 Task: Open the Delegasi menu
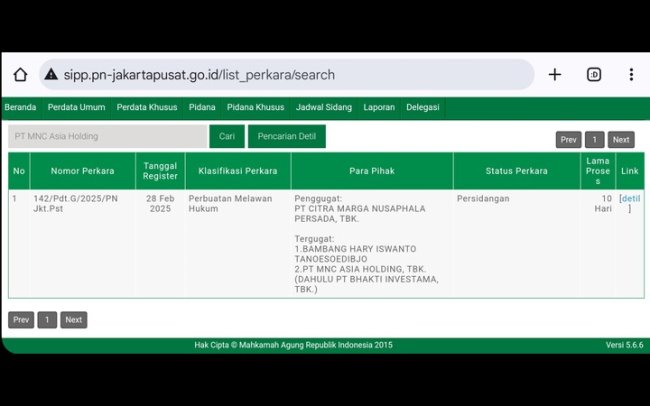(x=422, y=107)
